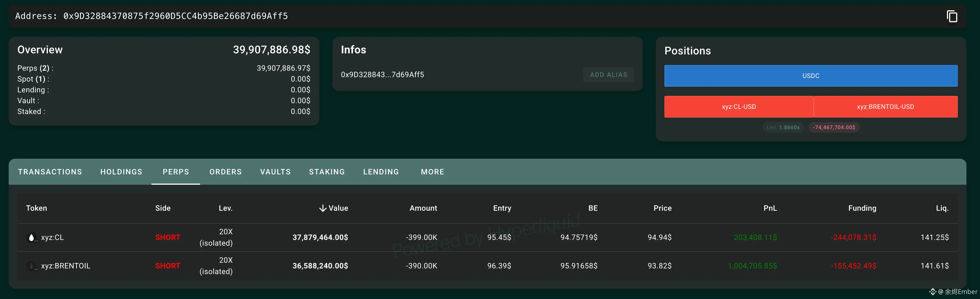Go to the Vaults tab
The image size is (980, 299).
coord(275,172)
